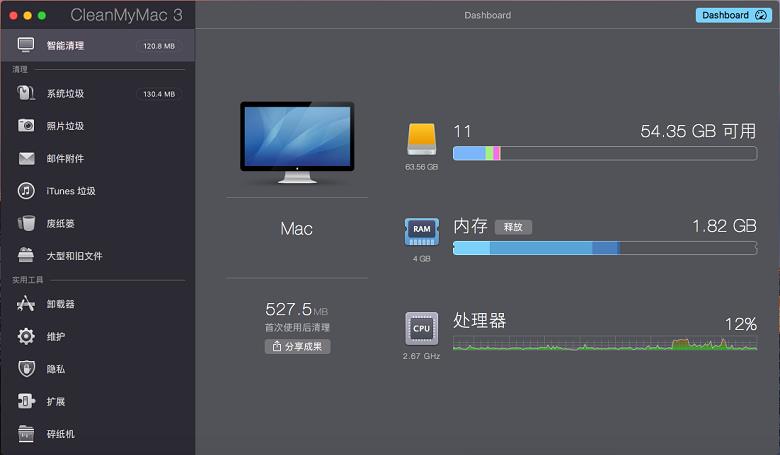Click the CPU chip icon
The width and height of the screenshot is (780, 455).
coord(422,329)
